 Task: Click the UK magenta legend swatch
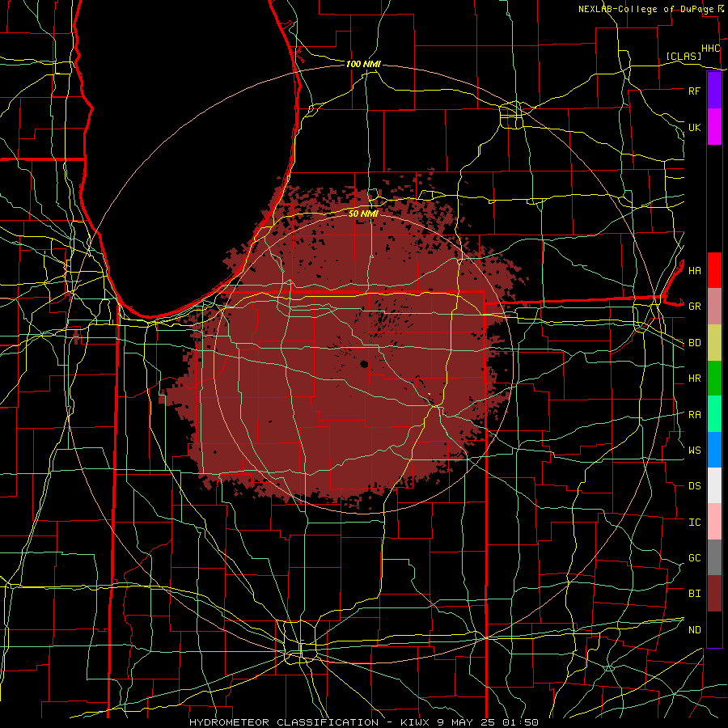tap(714, 127)
